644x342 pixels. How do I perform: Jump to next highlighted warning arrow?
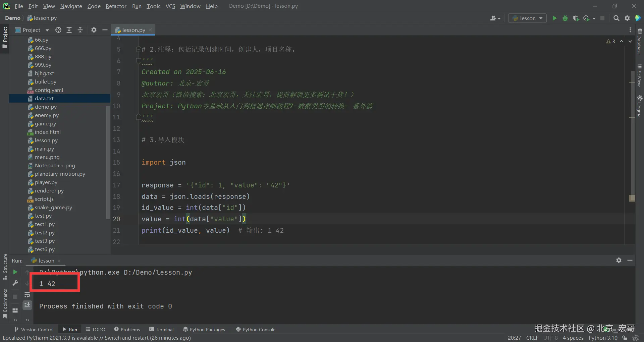630,41
